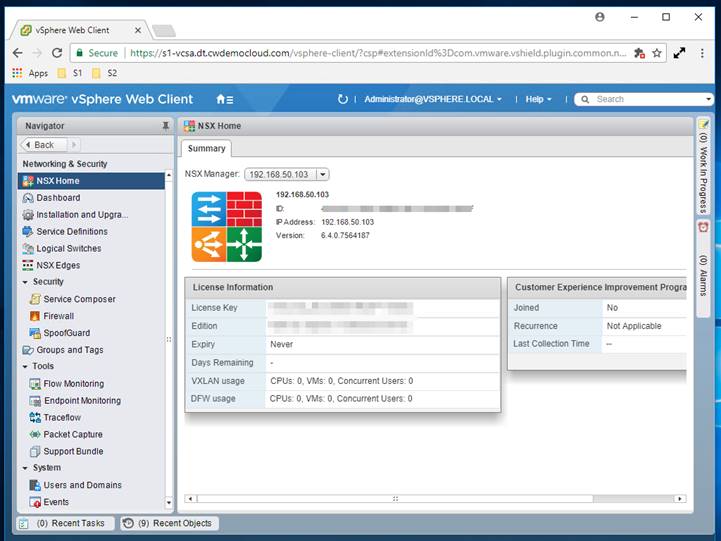721x541 pixels.
Task: Click the vSphere home menu icon
Action: click(225, 99)
